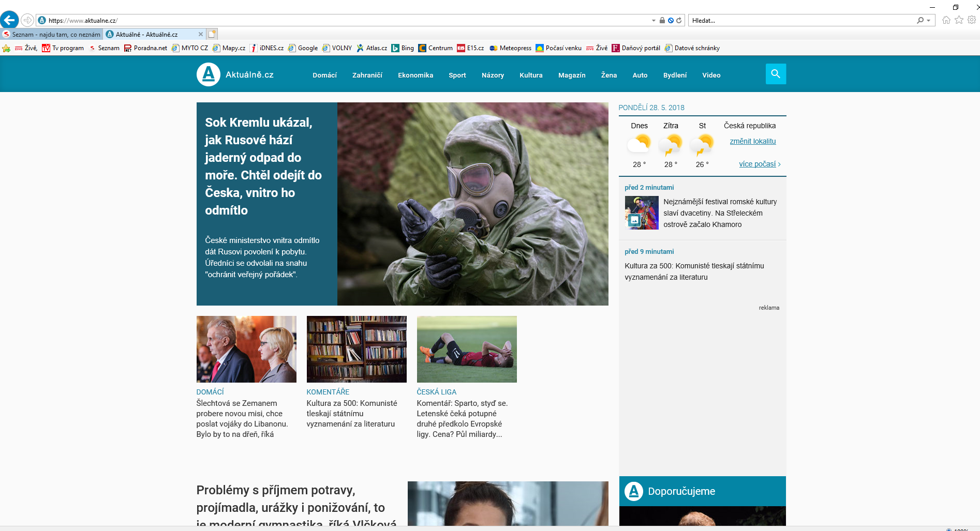Viewport: 980px width, 531px height.
Task: Switch to the Seznam tab
Action: pyautogui.click(x=52, y=35)
